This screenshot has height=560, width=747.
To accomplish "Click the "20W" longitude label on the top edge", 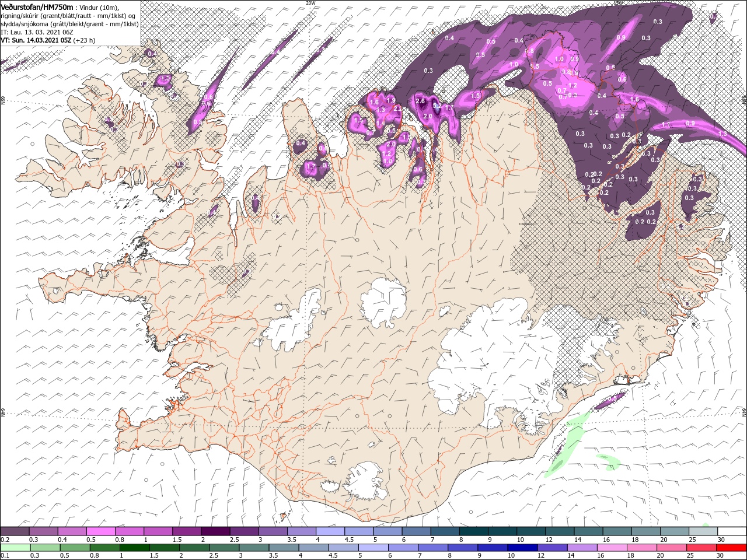I will (310, 3).
